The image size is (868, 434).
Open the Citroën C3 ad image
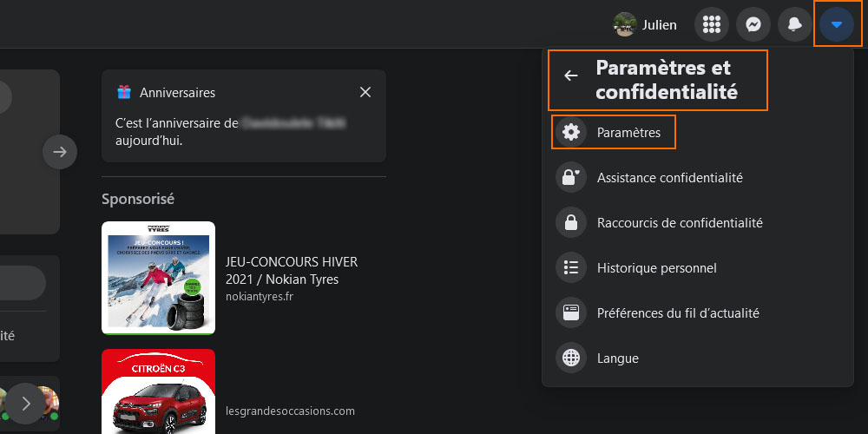coord(158,391)
